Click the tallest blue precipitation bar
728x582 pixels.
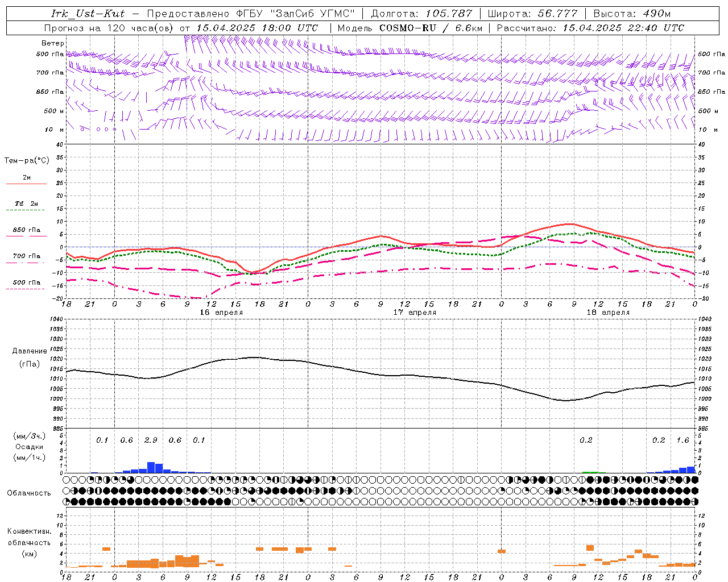tap(151, 467)
